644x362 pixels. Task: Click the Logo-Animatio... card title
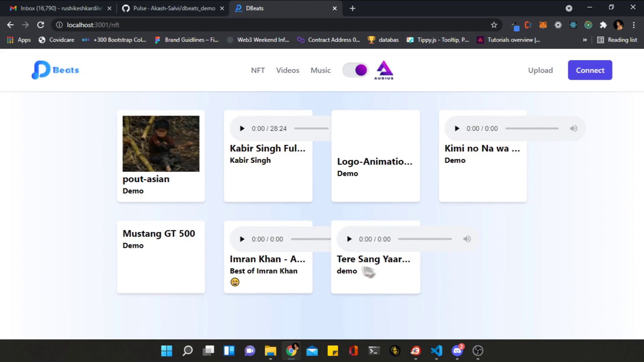pos(375,162)
